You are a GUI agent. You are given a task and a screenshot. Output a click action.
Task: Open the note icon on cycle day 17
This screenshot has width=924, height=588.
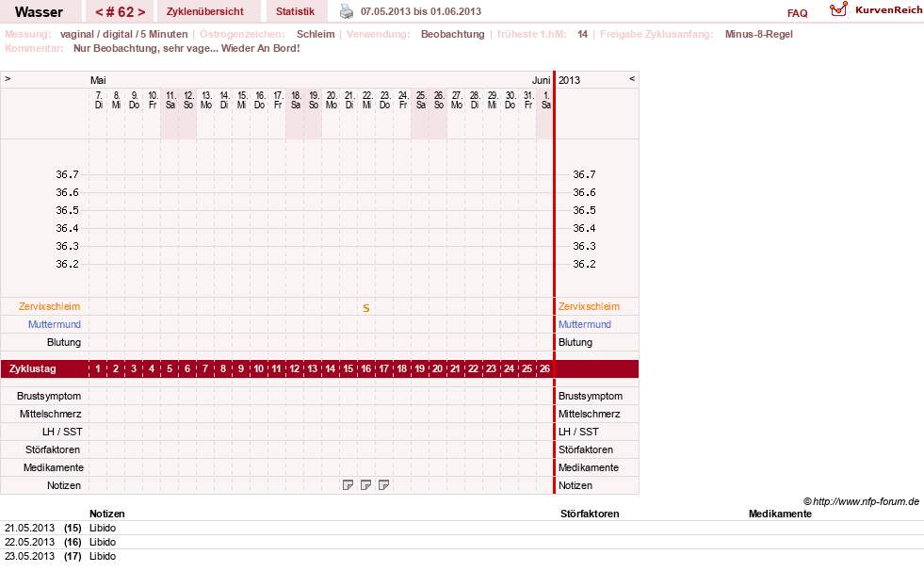[x=383, y=484]
